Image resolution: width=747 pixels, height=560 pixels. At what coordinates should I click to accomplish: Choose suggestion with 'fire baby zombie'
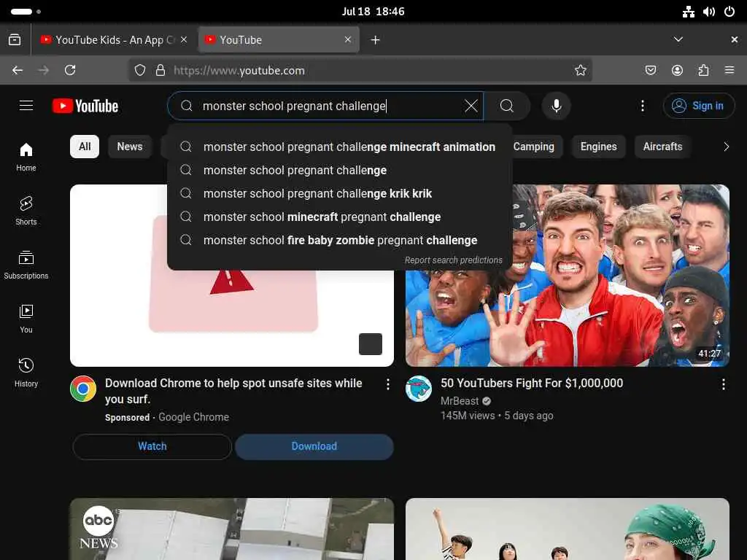tap(340, 240)
